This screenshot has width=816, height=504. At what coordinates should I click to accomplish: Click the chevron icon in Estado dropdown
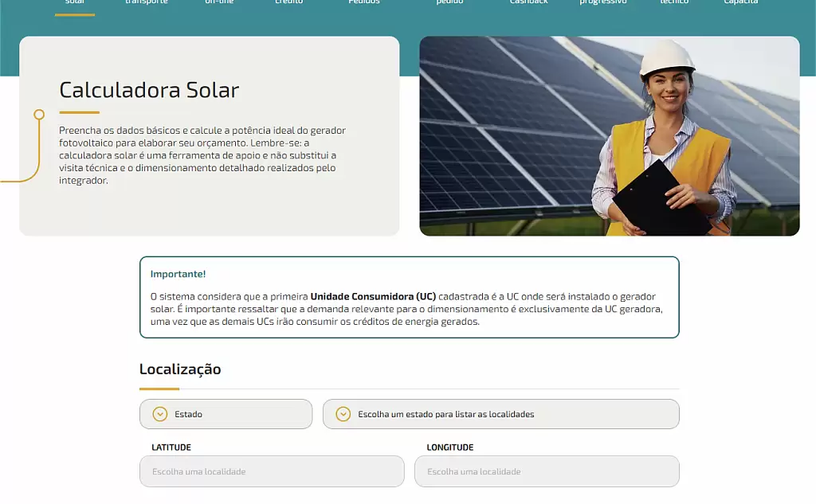click(x=160, y=414)
